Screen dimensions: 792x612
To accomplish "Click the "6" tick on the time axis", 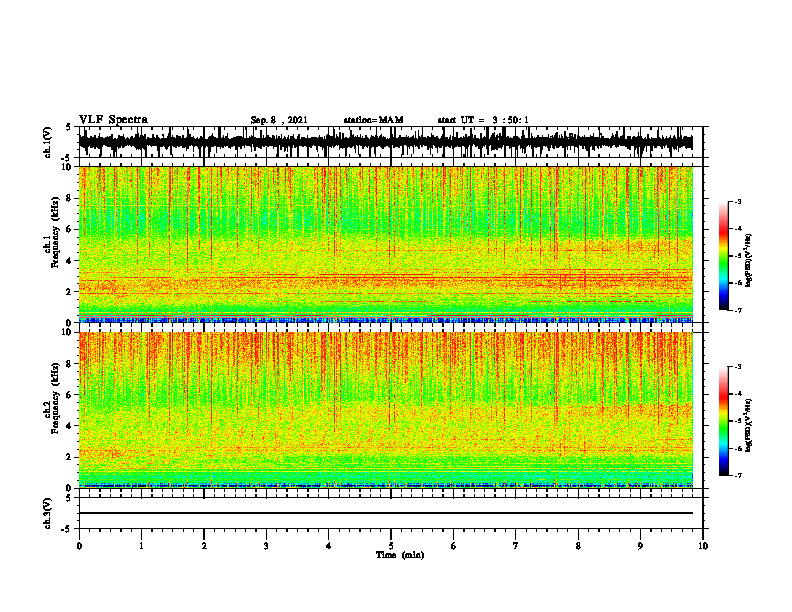I will coord(454,546).
